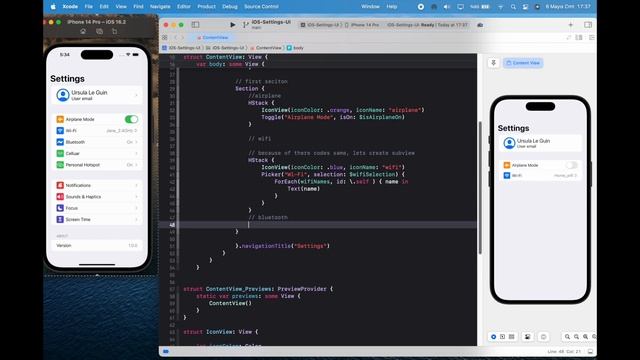Open the Wi-Fi picker in canvas preview

coord(540,176)
